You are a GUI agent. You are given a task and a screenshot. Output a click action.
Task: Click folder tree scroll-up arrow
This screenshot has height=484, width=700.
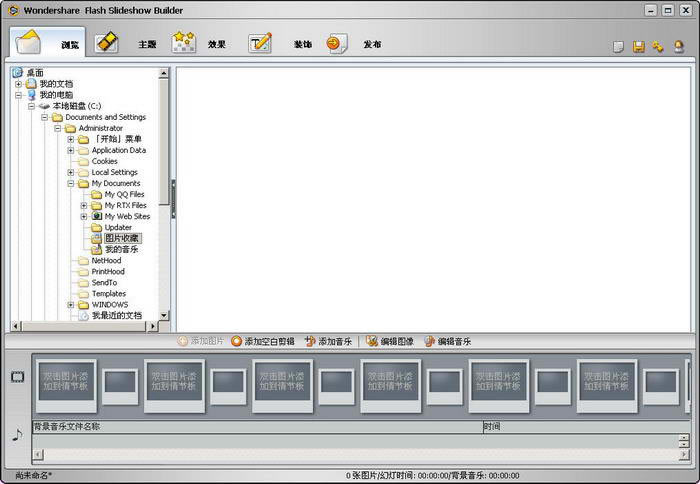pos(164,73)
